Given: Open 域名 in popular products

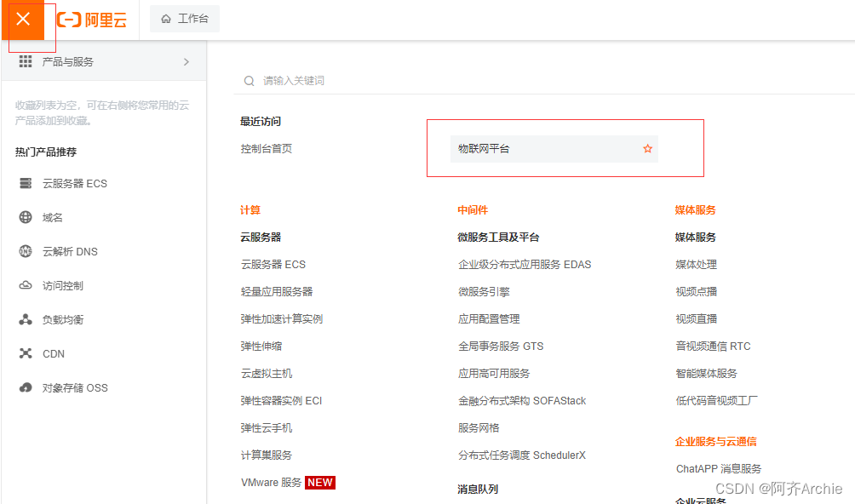Looking at the screenshot, I should [x=52, y=217].
